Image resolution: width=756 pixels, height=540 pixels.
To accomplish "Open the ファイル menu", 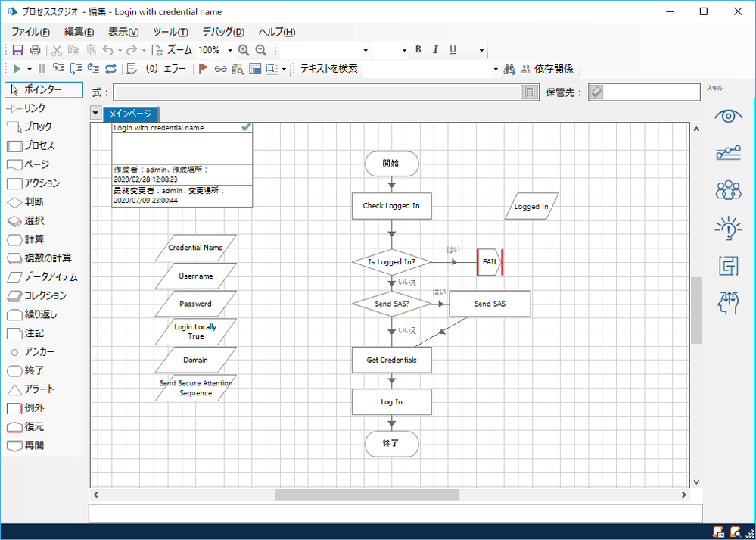I will (30, 33).
